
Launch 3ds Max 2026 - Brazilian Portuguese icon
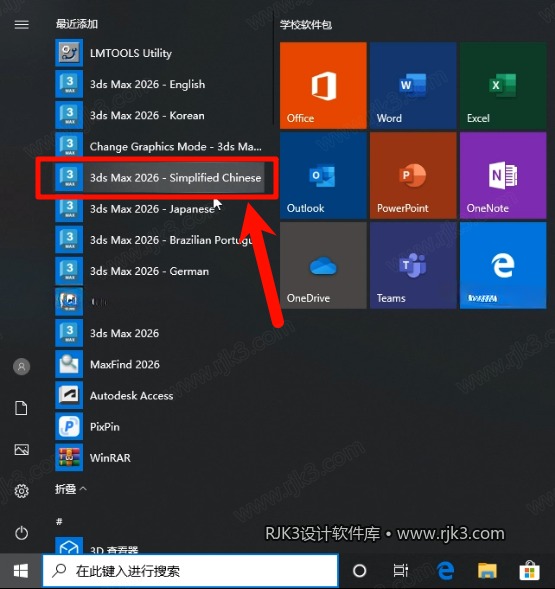(x=69, y=240)
